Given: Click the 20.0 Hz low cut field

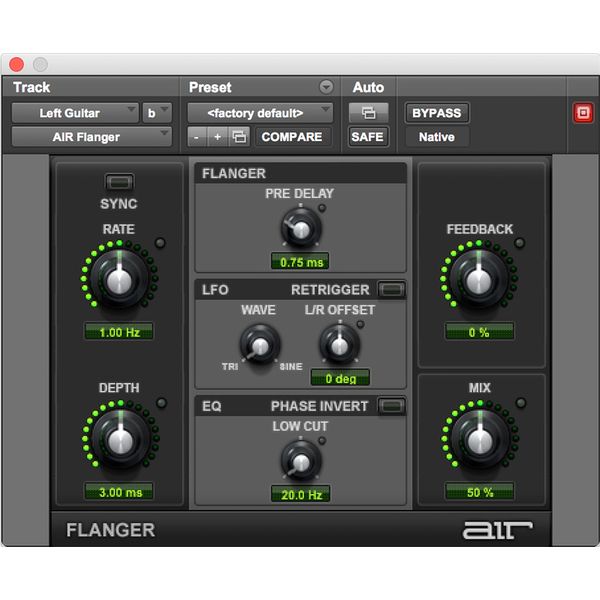Looking at the screenshot, I should 301,495.
